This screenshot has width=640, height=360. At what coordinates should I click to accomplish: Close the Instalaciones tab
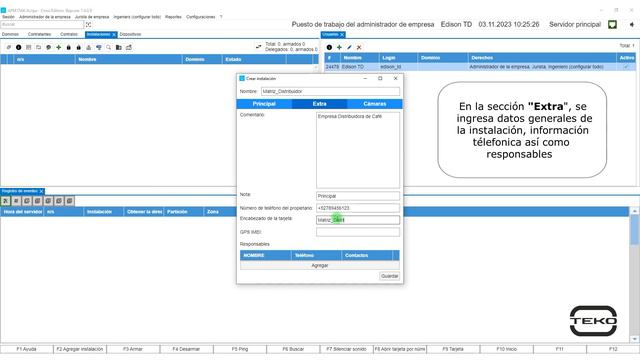(x=114, y=35)
